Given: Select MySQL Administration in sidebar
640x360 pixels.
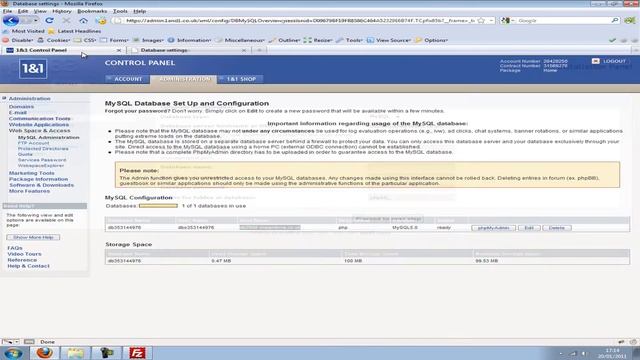Looking at the screenshot, I should click(49, 138).
